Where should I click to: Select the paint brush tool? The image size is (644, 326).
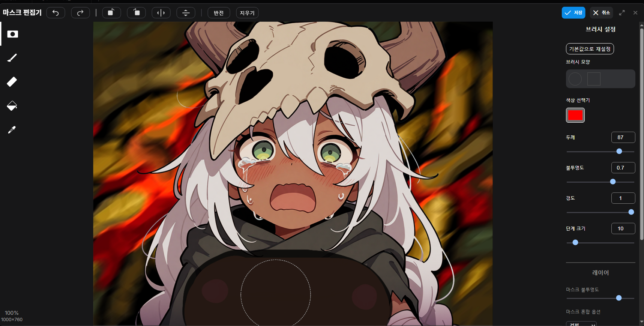(x=12, y=58)
